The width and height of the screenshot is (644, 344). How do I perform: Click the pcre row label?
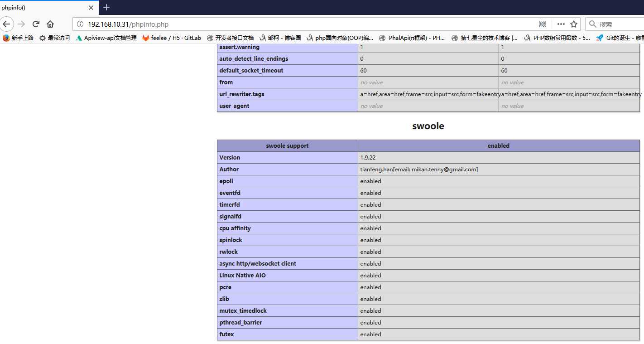coord(225,287)
